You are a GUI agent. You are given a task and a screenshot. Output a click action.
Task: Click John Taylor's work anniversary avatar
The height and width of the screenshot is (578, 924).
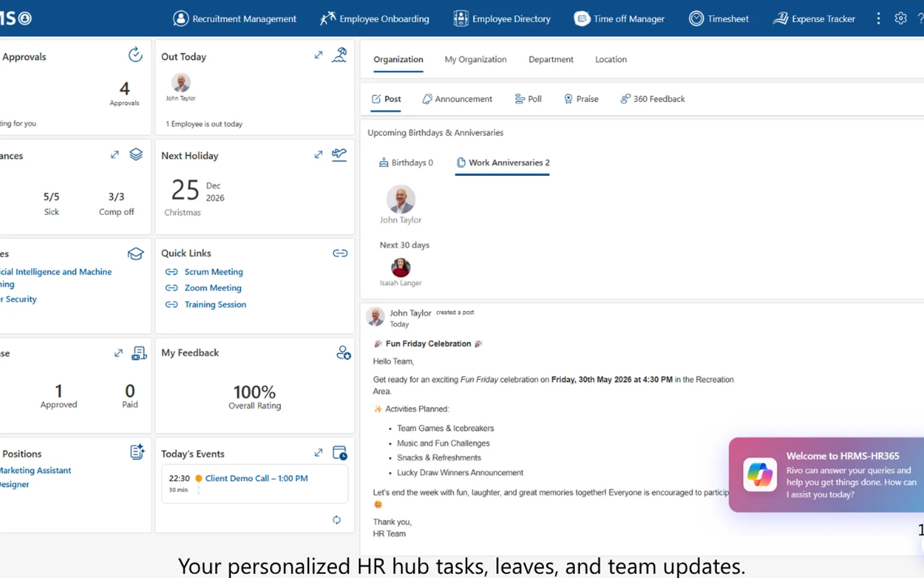pos(401,199)
